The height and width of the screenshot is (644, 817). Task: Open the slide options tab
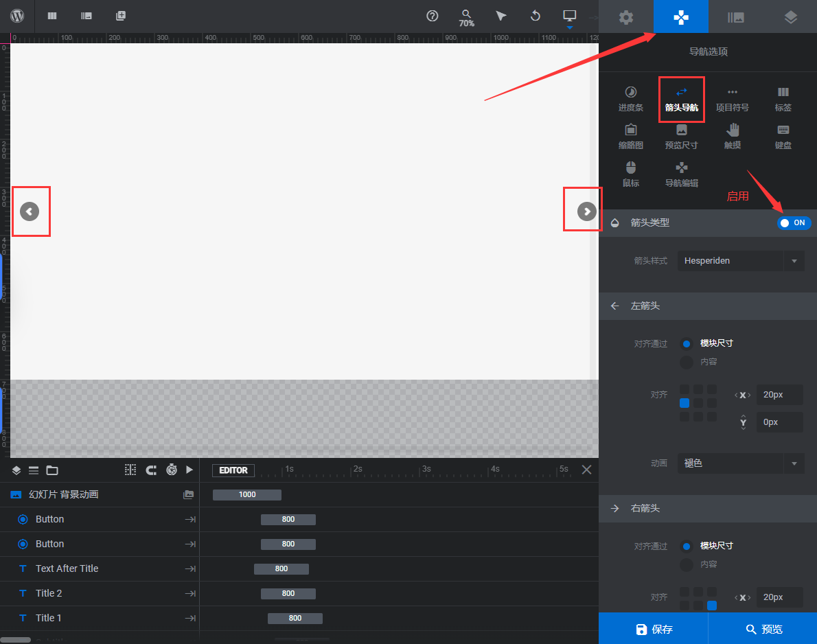click(735, 16)
